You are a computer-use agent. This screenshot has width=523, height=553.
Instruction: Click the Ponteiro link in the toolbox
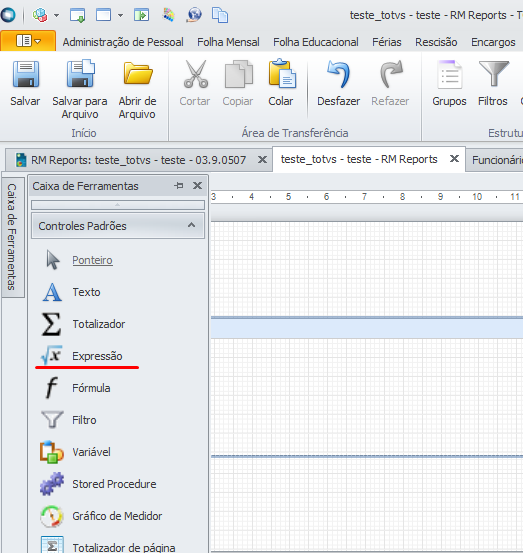tap(92, 260)
